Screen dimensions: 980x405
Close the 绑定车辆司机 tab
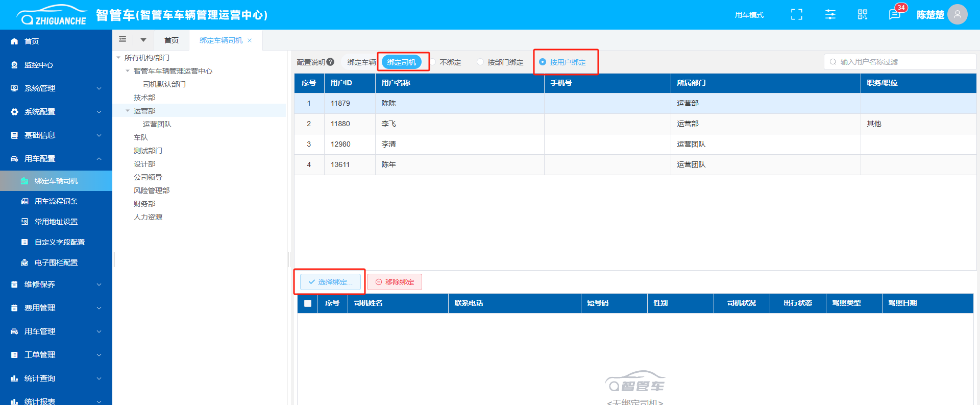click(x=250, y=40)
